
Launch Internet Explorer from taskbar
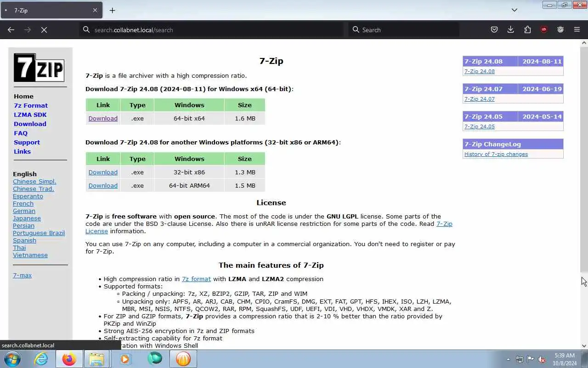point(41,359)
